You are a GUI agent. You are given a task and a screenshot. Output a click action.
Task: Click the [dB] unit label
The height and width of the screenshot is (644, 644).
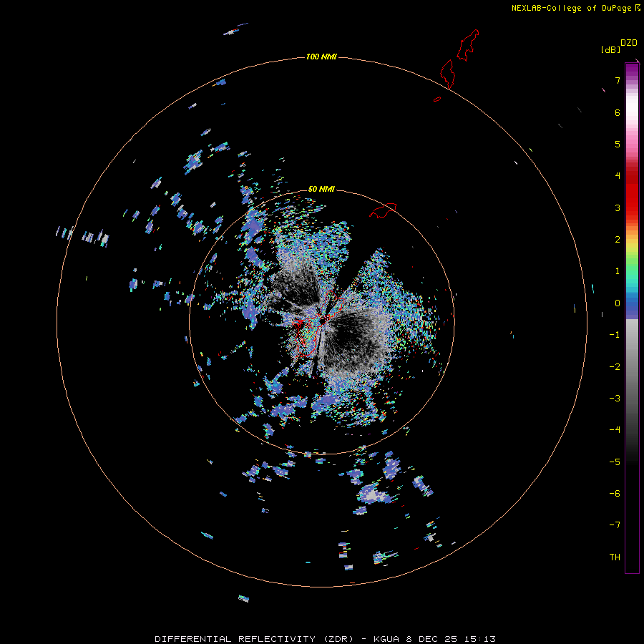point(610,49)
